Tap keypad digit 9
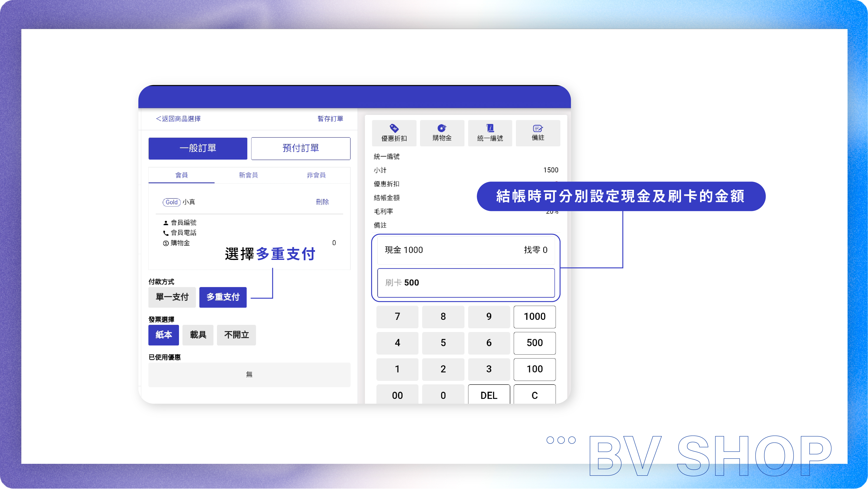This screenshot has width=868, height=489. point(489,317)
